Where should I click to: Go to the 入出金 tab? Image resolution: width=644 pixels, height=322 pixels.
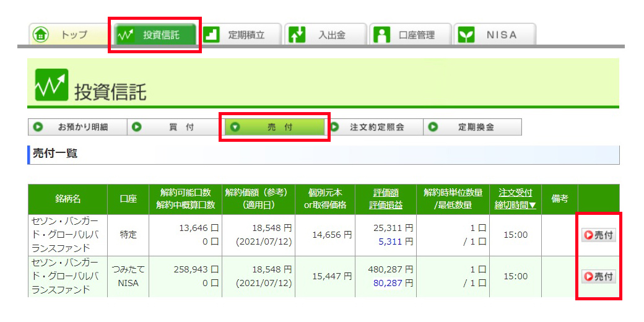pyautogui.click(x=326, y=35)
